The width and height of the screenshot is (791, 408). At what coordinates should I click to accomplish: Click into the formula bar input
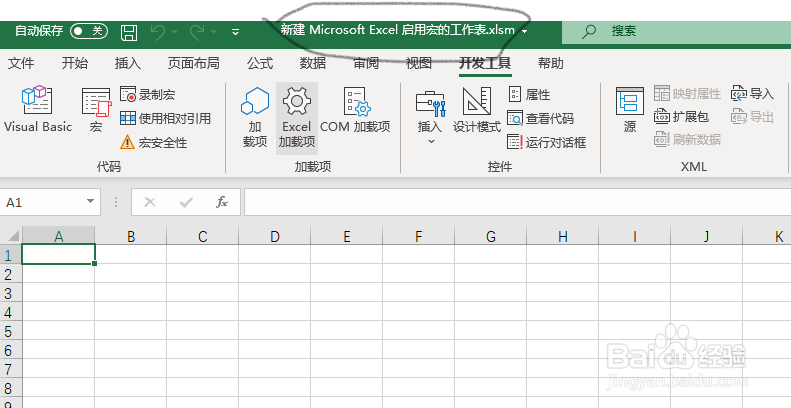pos(518,202)
